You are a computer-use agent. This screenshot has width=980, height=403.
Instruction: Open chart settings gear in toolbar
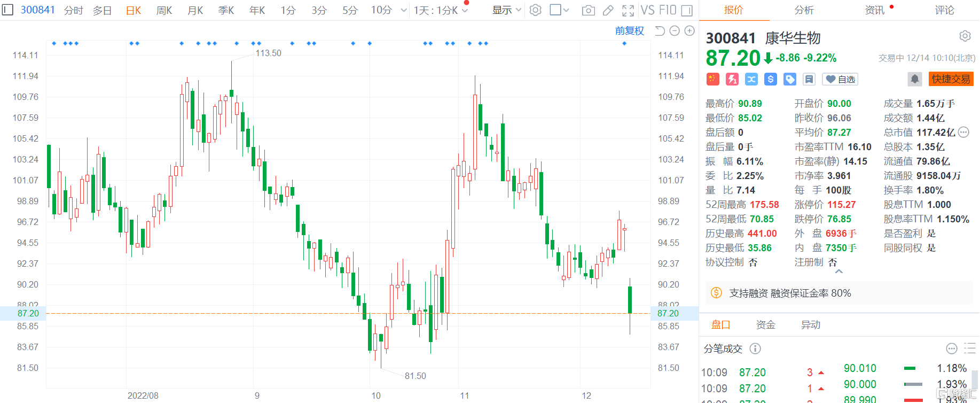tap(535, 10)
